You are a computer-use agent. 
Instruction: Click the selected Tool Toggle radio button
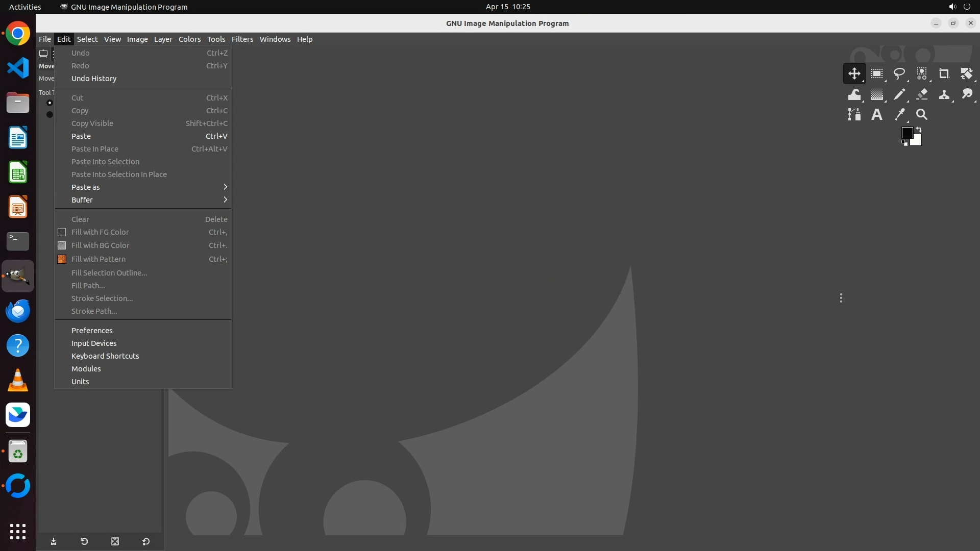pos(50,103)
